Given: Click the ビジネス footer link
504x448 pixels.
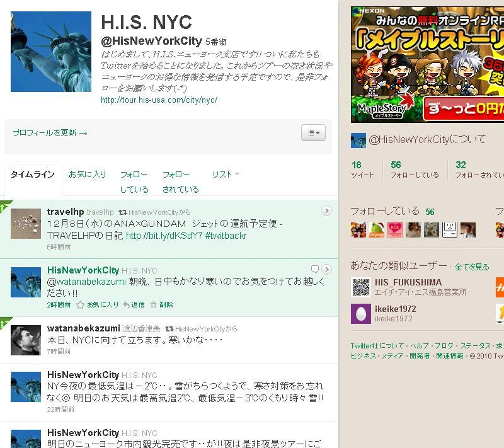Looking at the screenshot, I should [x=364, y=356].
